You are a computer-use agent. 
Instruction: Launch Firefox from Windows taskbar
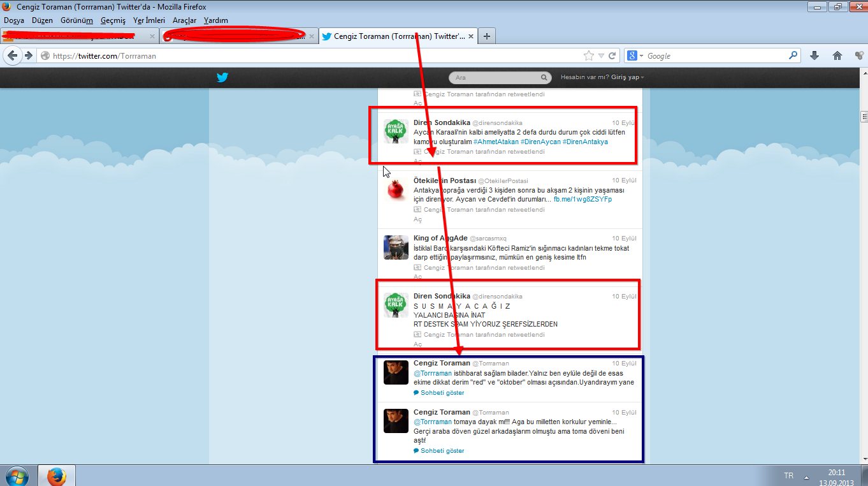[x=57, y=476]
